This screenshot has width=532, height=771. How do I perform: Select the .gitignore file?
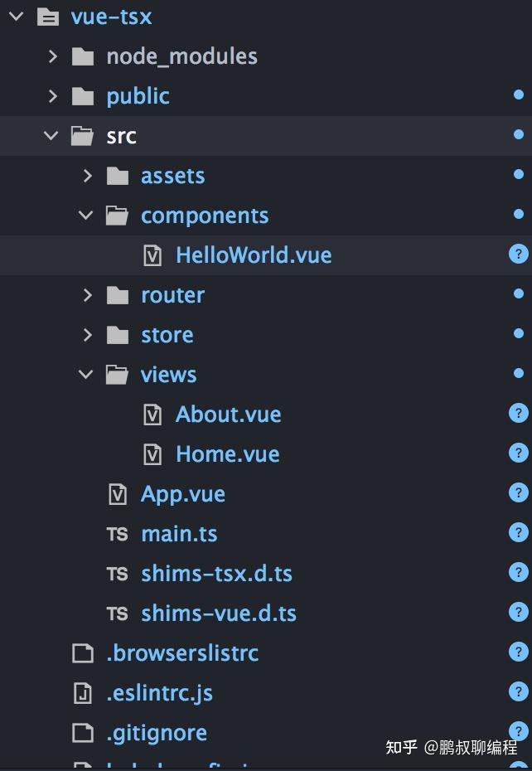[157, 733]
